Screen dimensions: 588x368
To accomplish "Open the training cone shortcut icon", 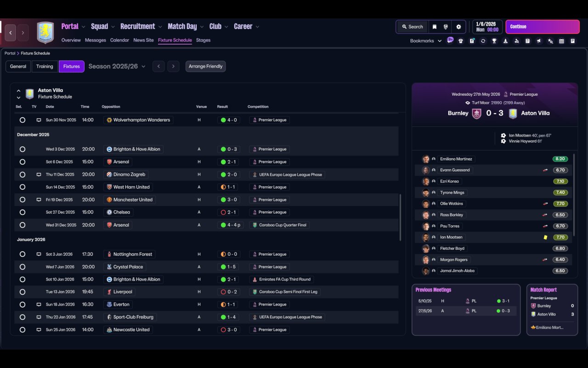I will coord(505,41).
